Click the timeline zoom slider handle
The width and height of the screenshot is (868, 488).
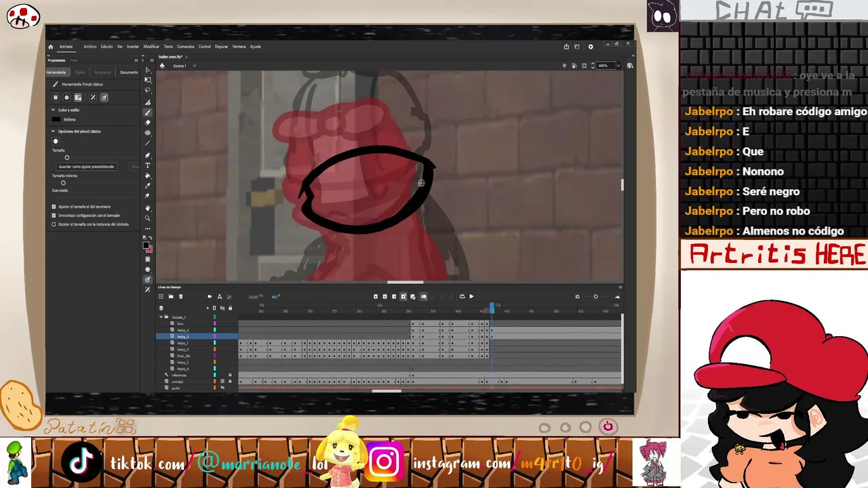[595, 296]
